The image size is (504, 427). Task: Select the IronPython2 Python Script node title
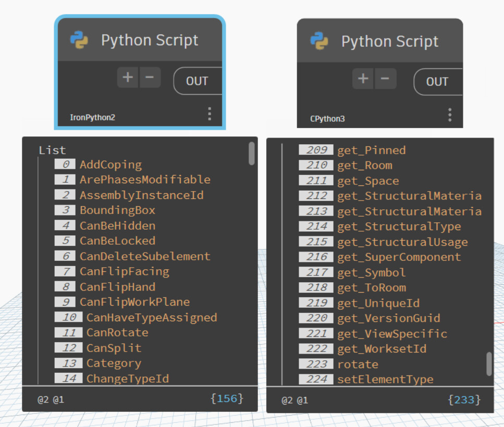click(149, 40)
